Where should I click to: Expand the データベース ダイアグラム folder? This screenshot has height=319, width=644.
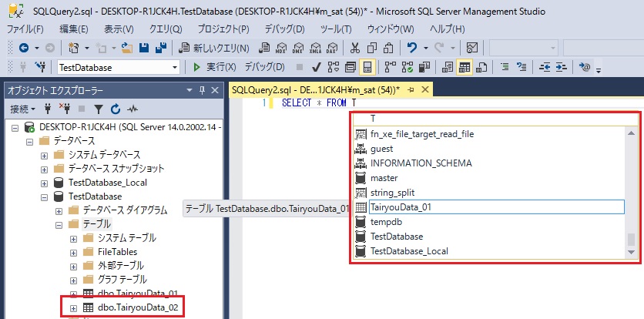tap(59, 211)
